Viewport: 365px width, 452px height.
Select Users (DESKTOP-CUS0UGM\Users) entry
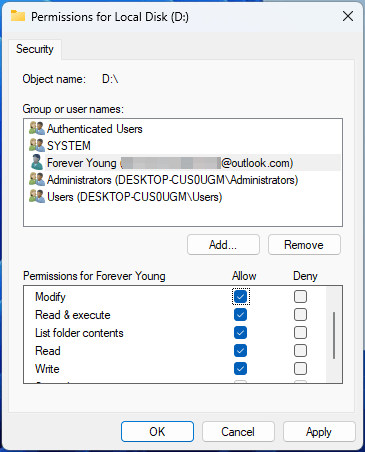click(134, 197)
